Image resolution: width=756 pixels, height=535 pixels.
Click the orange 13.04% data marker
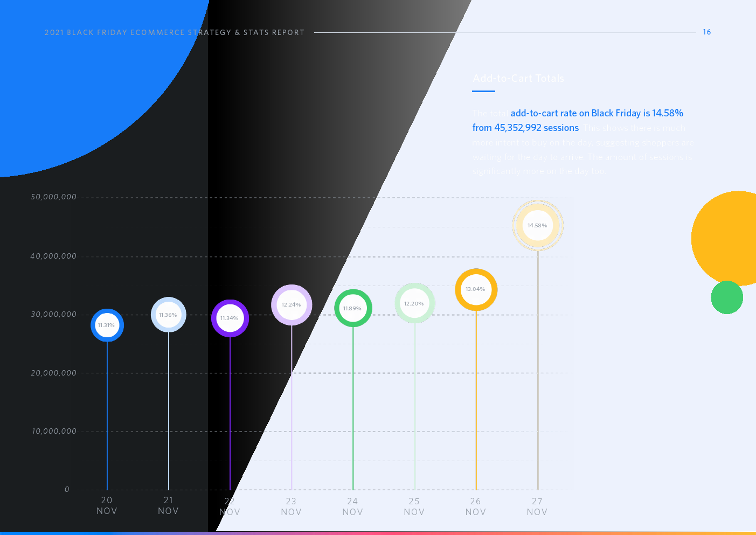pyautogui.click(x=476, y=290)
